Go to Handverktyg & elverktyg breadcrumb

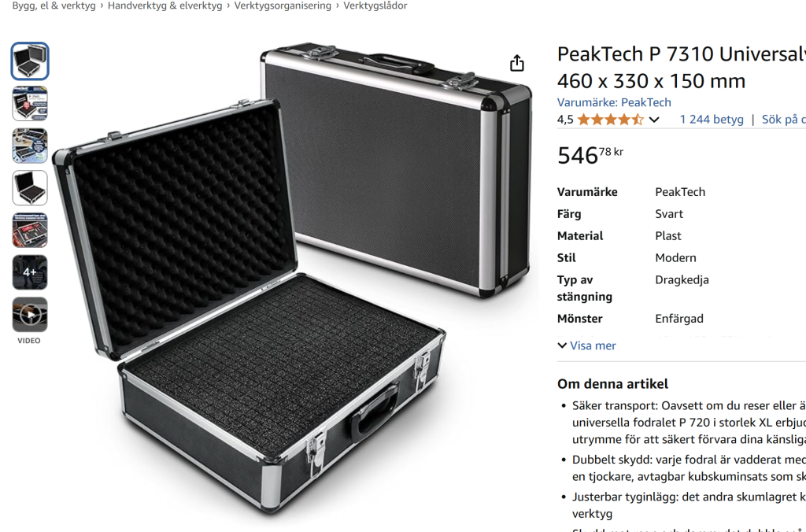[165, 6]
